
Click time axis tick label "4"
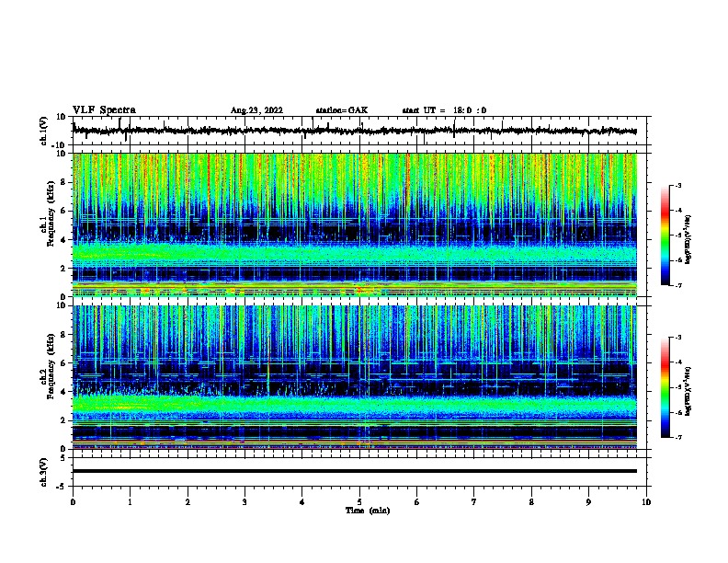point(302,502)
